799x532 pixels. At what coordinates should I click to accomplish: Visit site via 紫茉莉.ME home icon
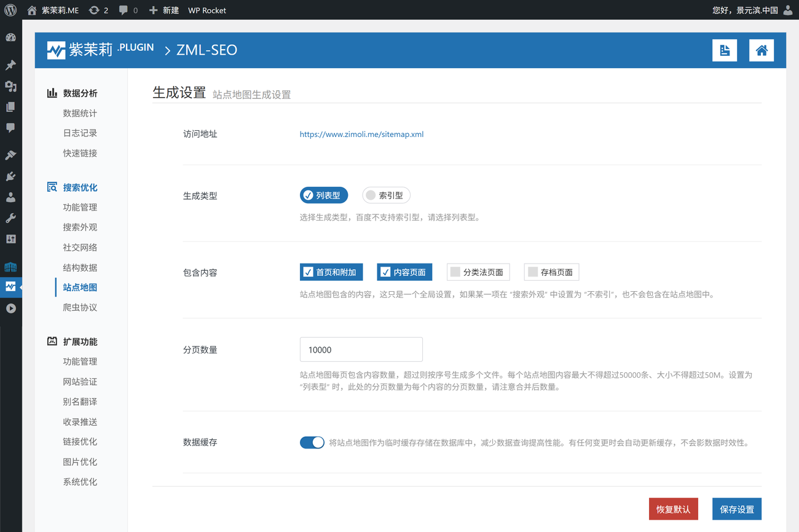coord(32,10)
